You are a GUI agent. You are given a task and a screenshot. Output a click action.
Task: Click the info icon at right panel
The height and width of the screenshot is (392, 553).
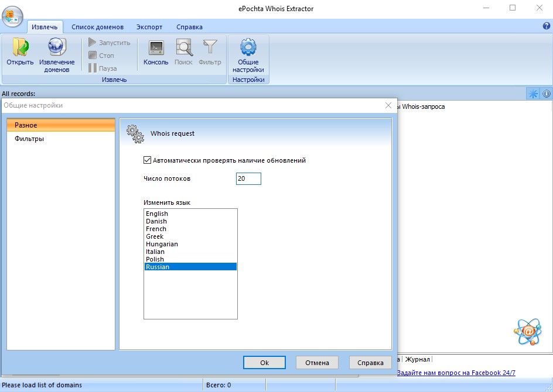pos(547,94)
